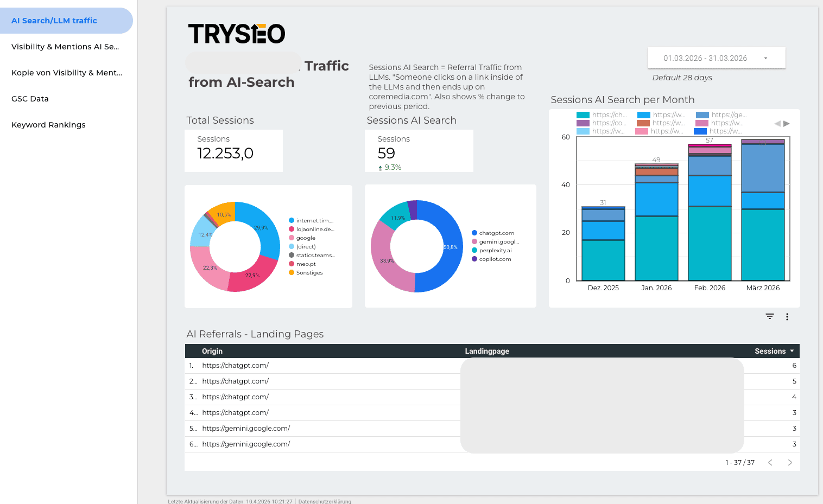The width and height of the screenshot is (823, 504).
Task: Click the right arrow in the chart legend
Action: 787,123
